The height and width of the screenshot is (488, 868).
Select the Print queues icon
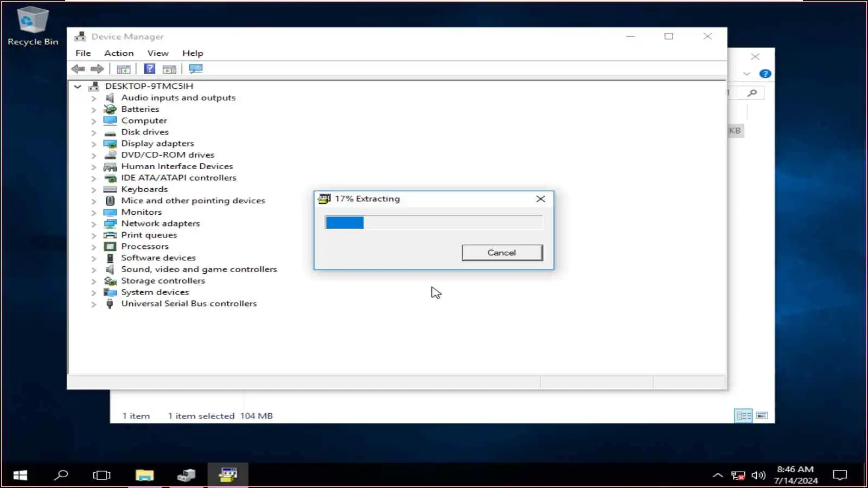pos(110,235)
